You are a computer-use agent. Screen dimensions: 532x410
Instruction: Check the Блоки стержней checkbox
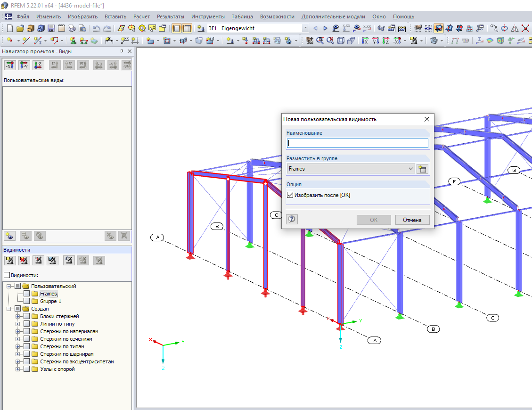coord(26,316)
